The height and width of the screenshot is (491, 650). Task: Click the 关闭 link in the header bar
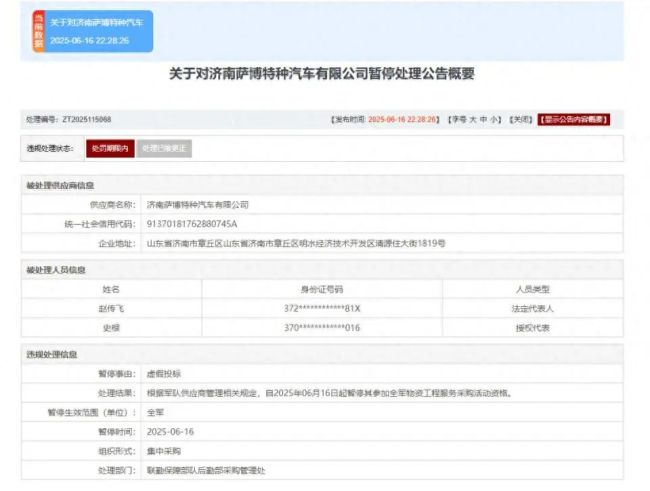(x=521, y=119)
